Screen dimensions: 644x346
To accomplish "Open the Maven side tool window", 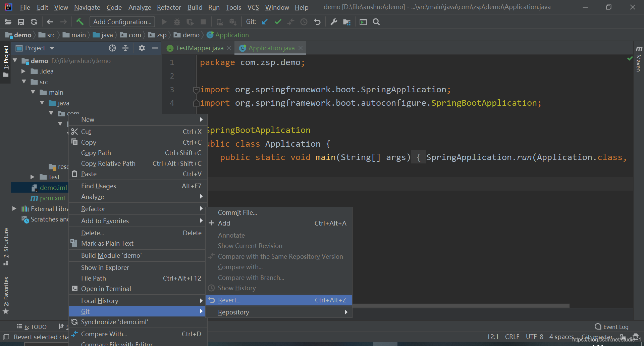I will click(639, 59).
